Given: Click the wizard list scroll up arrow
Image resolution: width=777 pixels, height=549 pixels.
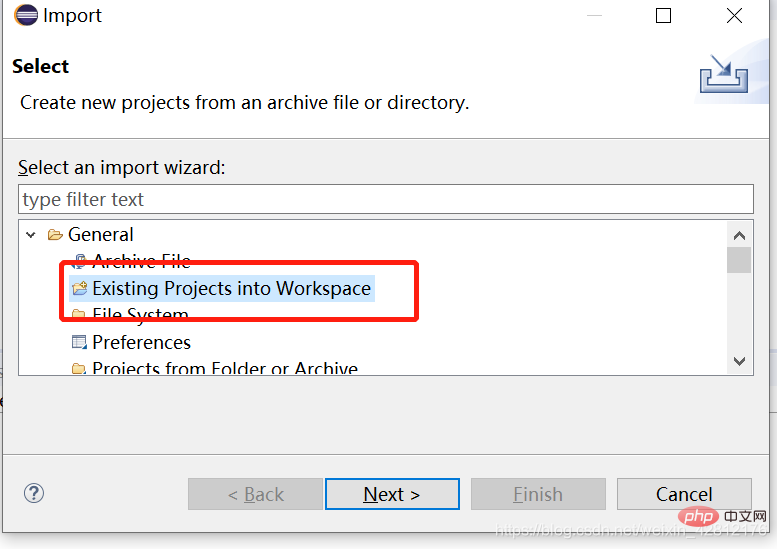Looking at the screenshot, I should tap(739, 235).
